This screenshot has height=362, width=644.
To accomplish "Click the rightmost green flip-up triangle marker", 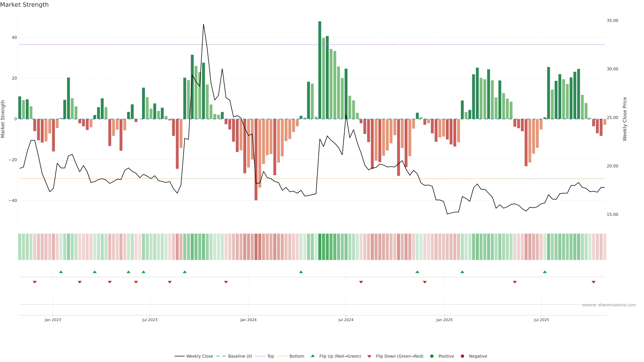I will [x=545, y=272].
